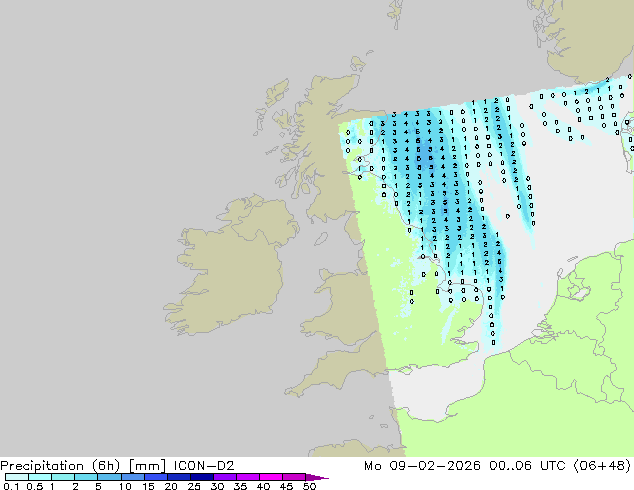Click the '10' legend scale label

(x=125, y=486)
